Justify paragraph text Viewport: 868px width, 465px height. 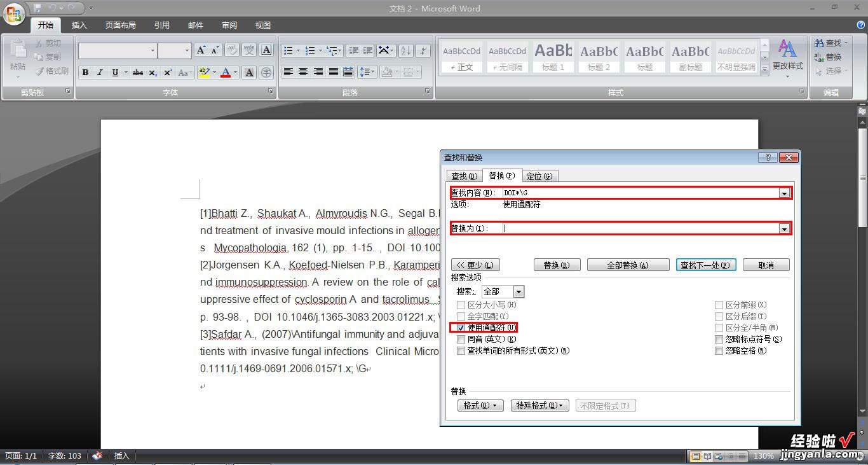(333, 72)
